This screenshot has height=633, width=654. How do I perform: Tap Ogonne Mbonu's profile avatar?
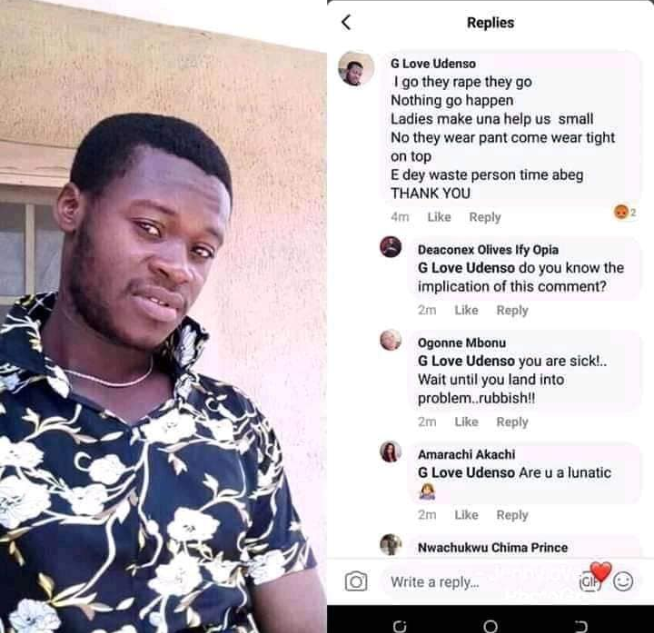391,340
